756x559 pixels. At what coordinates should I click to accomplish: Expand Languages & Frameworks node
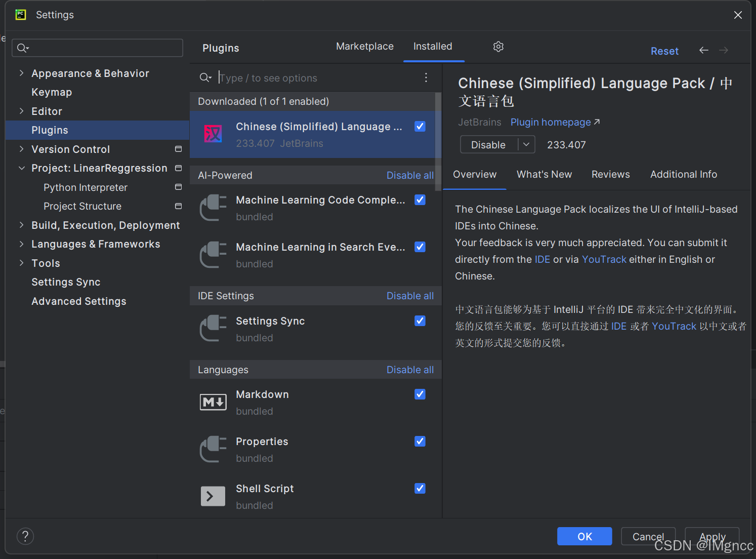pyautogui.click(x=21, y=244)
